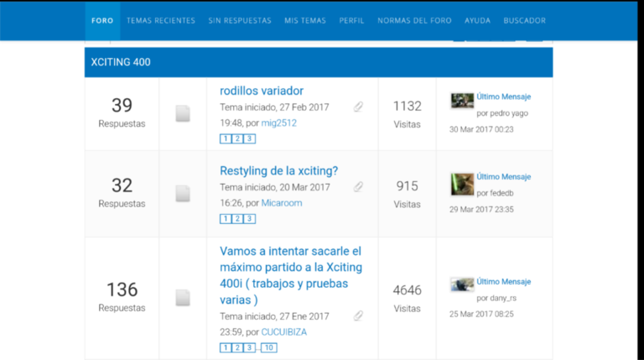Go to page 3 of rodillos variador

point(249,138)
